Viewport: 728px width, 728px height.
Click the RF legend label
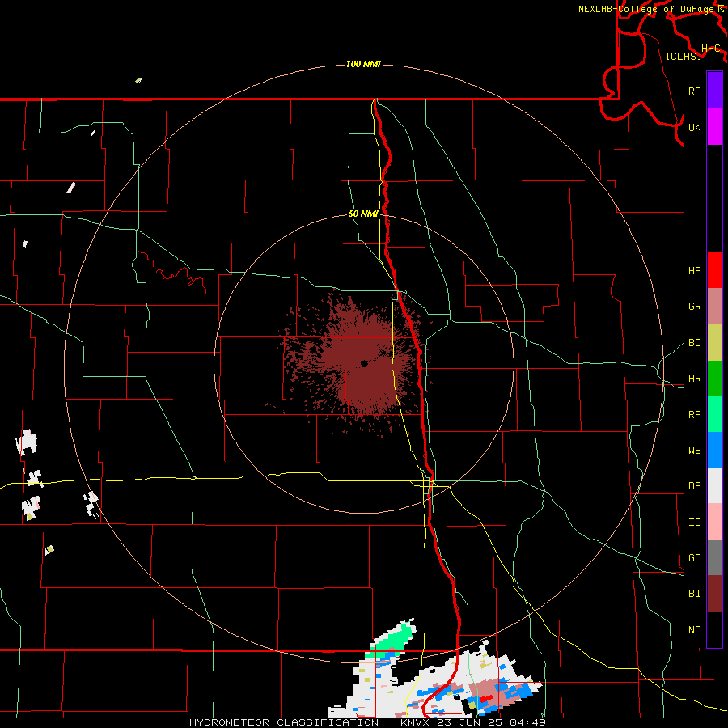coord(694,91)
